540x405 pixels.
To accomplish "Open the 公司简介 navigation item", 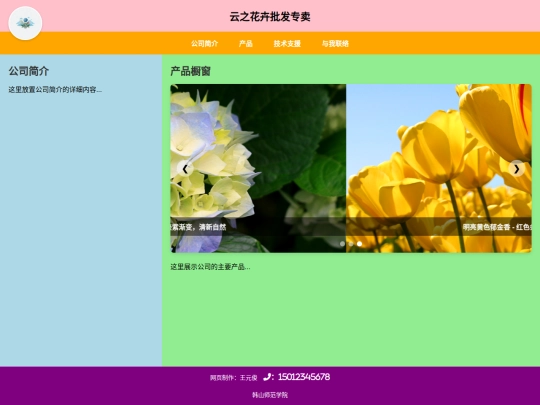I will coord(205,43).
